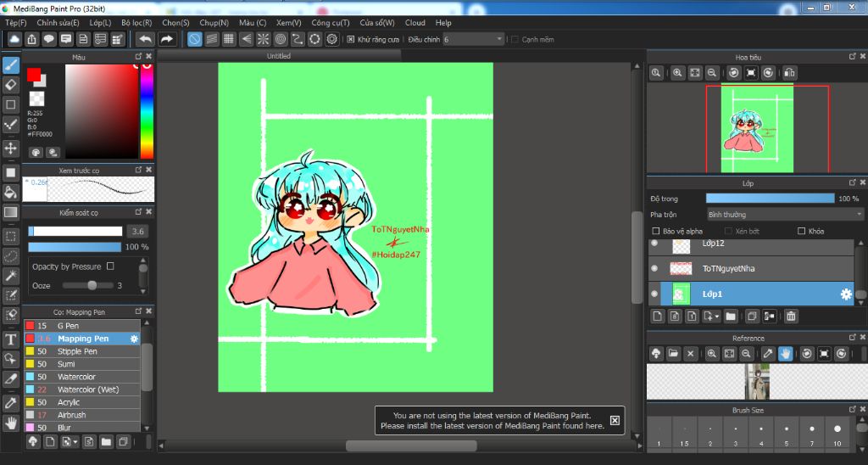Add a new layer folder
868x465 pixels.
point(731,316)
